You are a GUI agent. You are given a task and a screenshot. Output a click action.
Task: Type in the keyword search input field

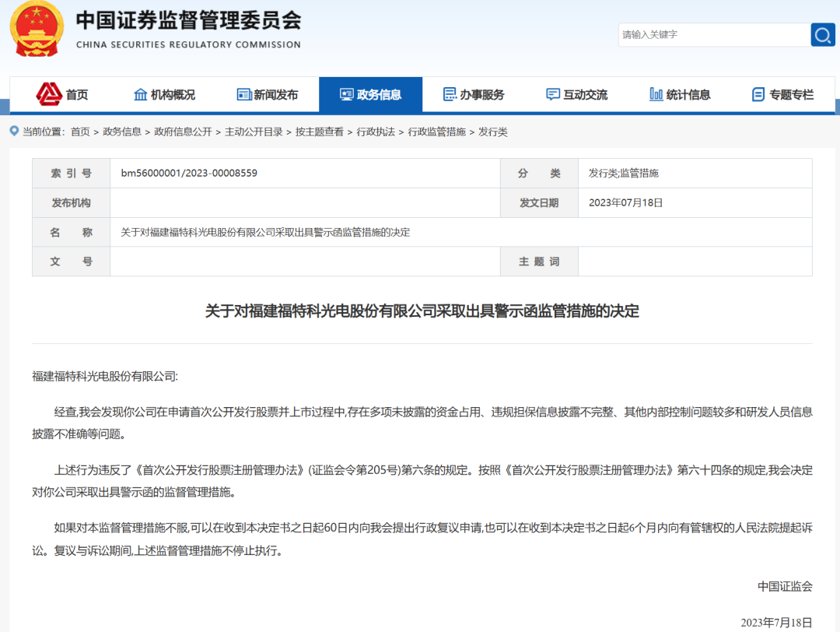(713, 35)
